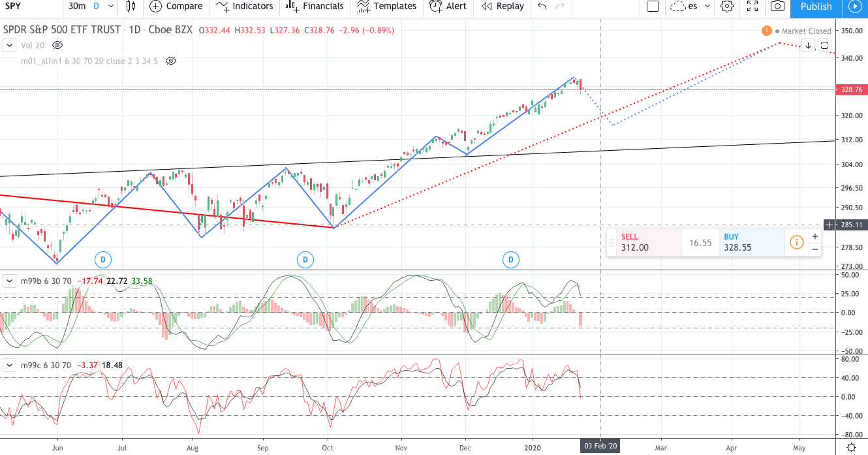Viewport: 868px width, 455px height.
Task: Click the dividend D marker near June
Action: pyautogui.click(x=102, y=260)
